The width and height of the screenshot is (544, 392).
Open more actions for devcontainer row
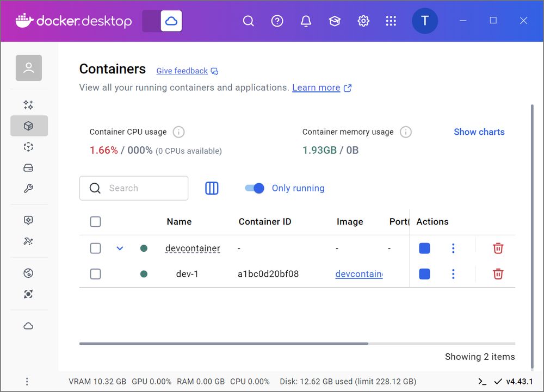(x=453, y=248)
